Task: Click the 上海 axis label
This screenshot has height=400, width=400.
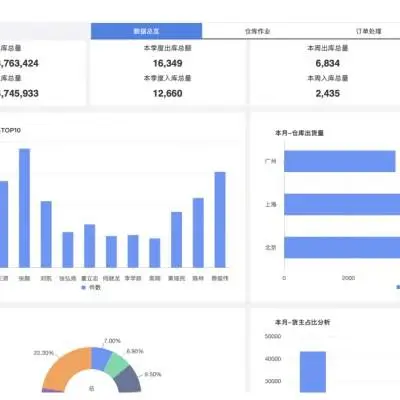Action: (x=270, y=204)
